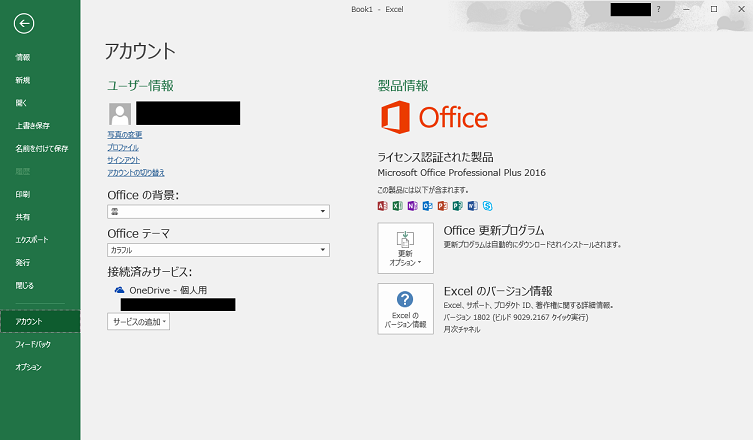
Task: Click Microsoft Office Professional Plus 2016 text
Action: click(462, 172)
